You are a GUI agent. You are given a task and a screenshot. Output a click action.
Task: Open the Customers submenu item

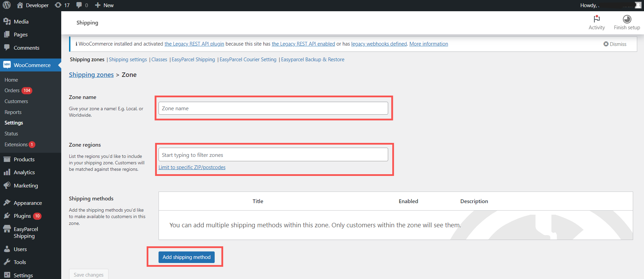click(x=16, y=101)
